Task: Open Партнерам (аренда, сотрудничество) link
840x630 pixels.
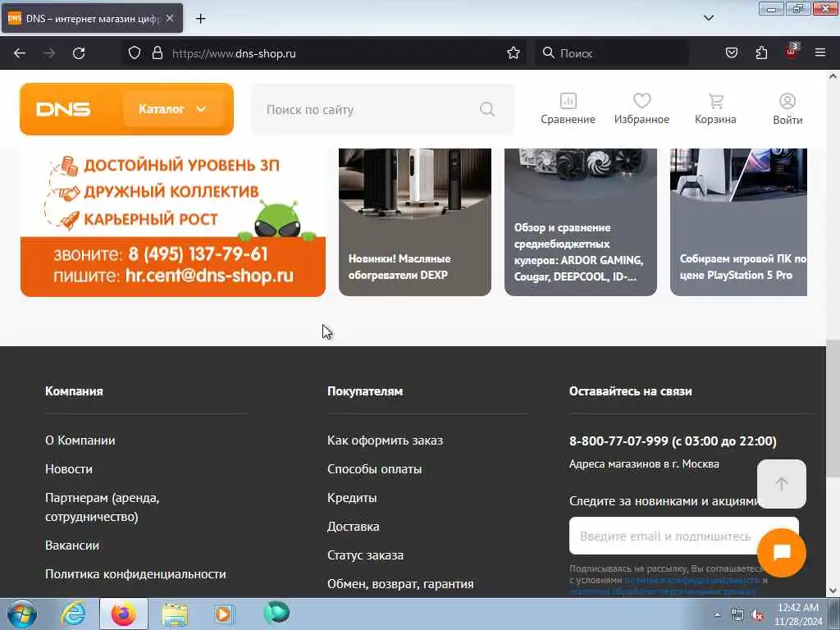Action: click(103, 507)
